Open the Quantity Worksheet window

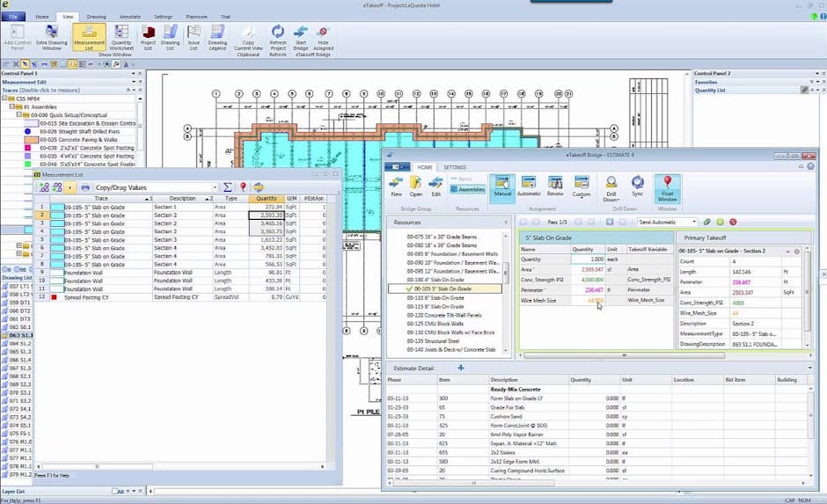click(121, 38)
